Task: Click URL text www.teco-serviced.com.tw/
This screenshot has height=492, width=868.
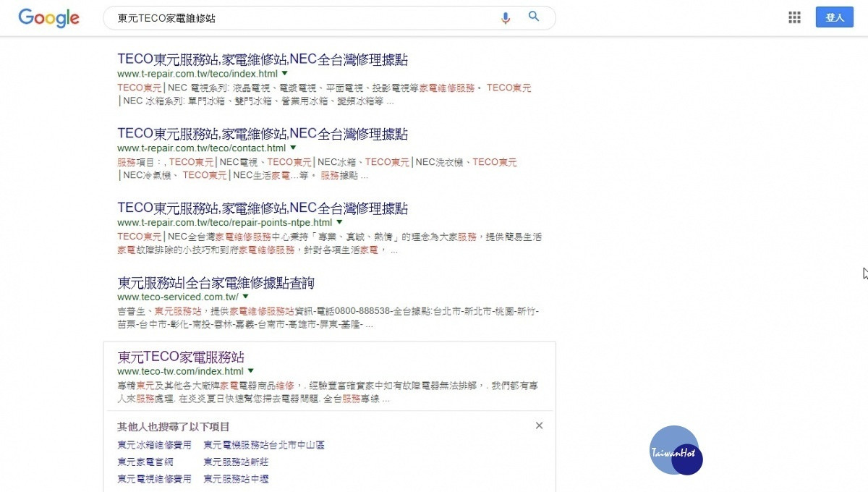Action: (x=178, y=297)
